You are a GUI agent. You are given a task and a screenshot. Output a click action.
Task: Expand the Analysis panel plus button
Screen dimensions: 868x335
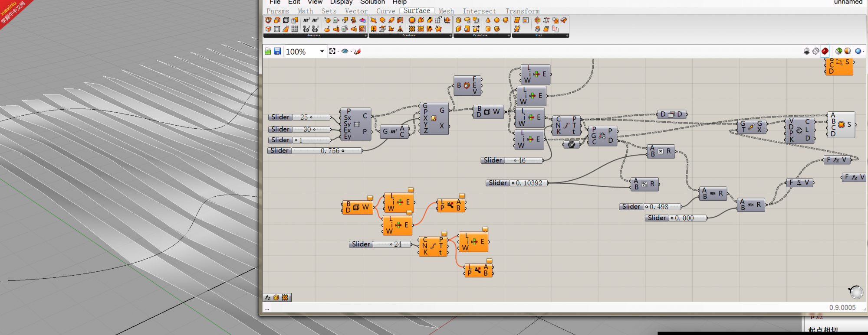click(365, 36)
